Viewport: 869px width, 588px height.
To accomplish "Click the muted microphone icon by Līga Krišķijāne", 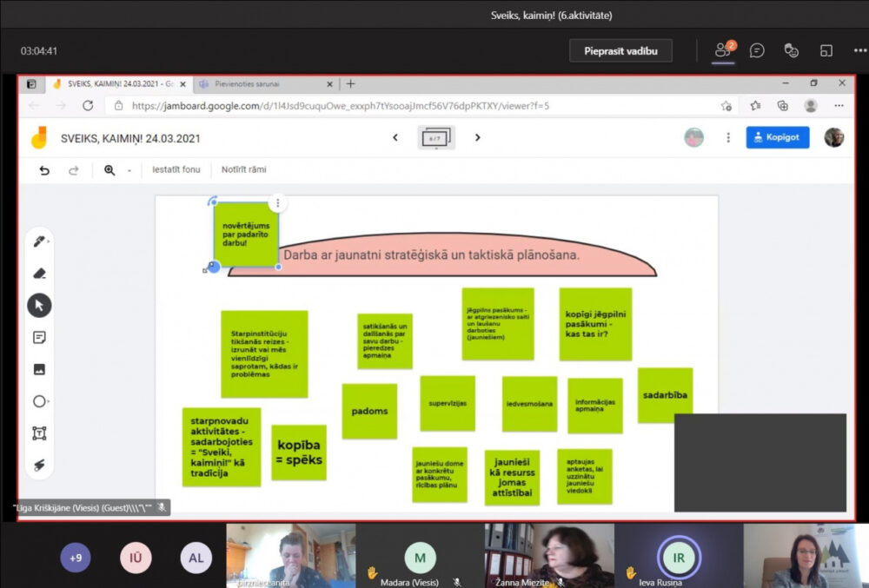I will pos(162,506).
